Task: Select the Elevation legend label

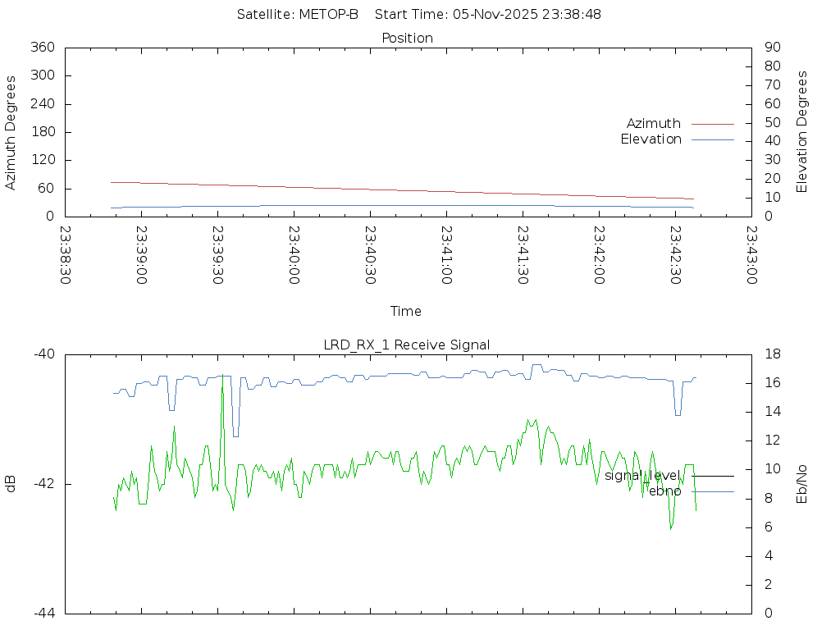Action: pos(651,139)
